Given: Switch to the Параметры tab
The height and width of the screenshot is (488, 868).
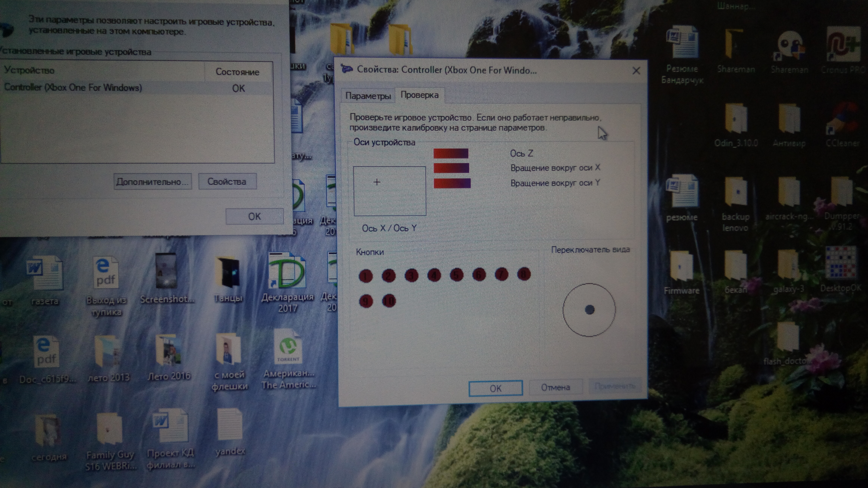Looking at the screenshot, I should pos(368,96).
